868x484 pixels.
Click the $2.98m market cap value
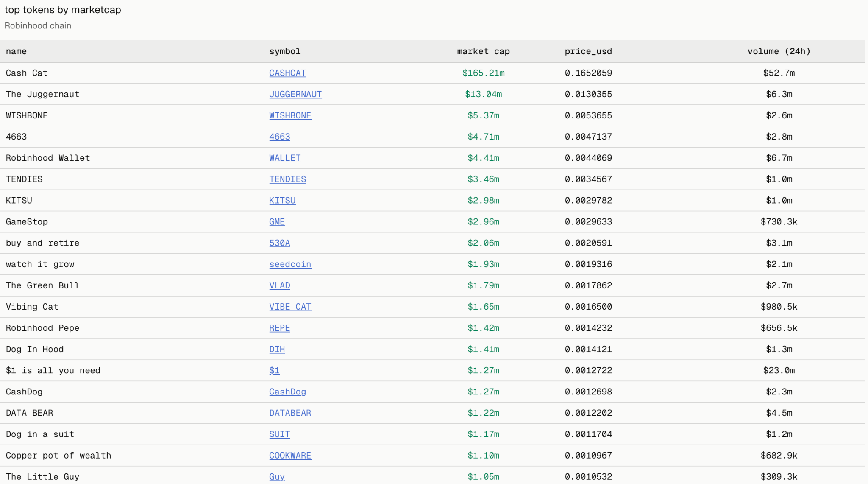[x=483, y=200]
